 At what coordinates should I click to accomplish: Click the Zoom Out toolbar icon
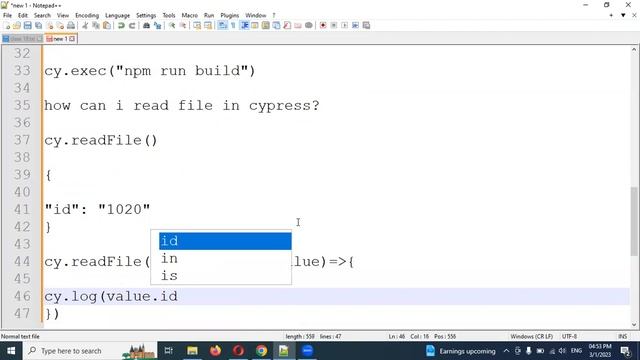pyautogui.click(x=183, y=25)
